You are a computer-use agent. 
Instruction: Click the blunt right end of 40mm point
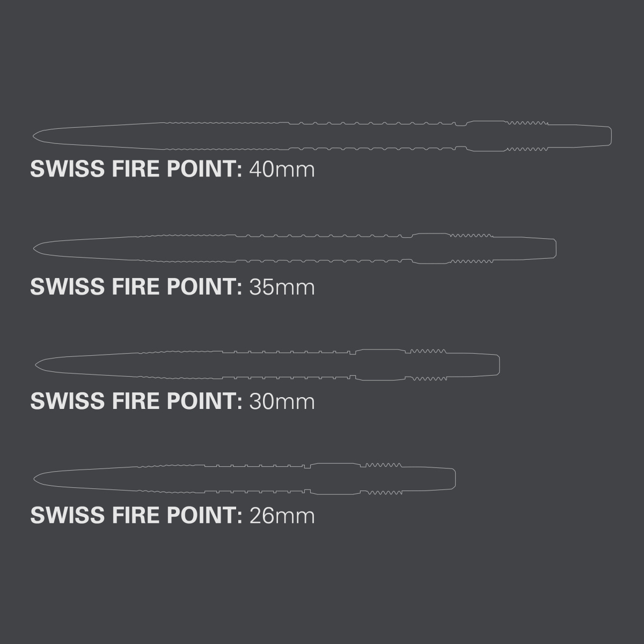[609, 136]
